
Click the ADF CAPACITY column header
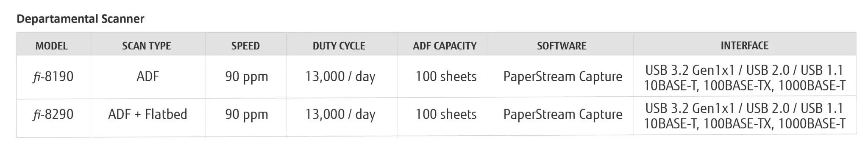point(445,46)
